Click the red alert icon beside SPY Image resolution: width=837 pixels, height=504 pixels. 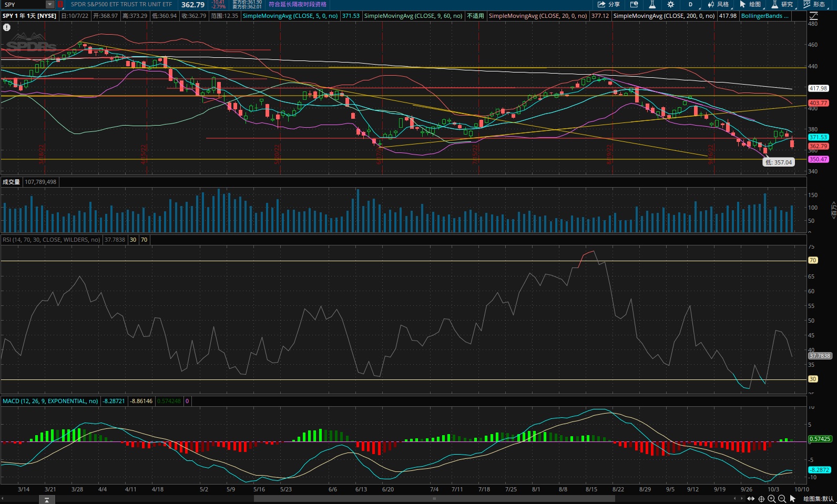click(60, 4)
